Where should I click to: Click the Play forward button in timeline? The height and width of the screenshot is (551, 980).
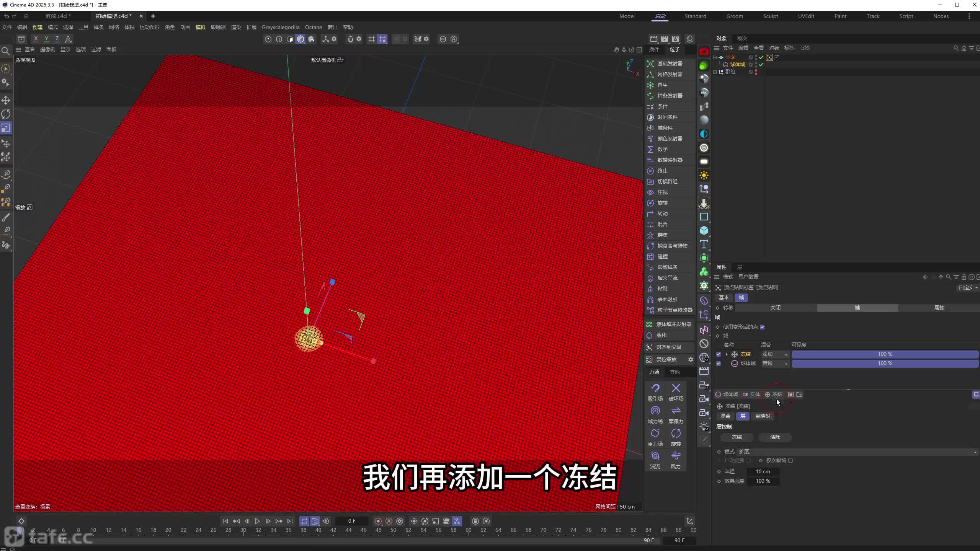pos(257,521)
